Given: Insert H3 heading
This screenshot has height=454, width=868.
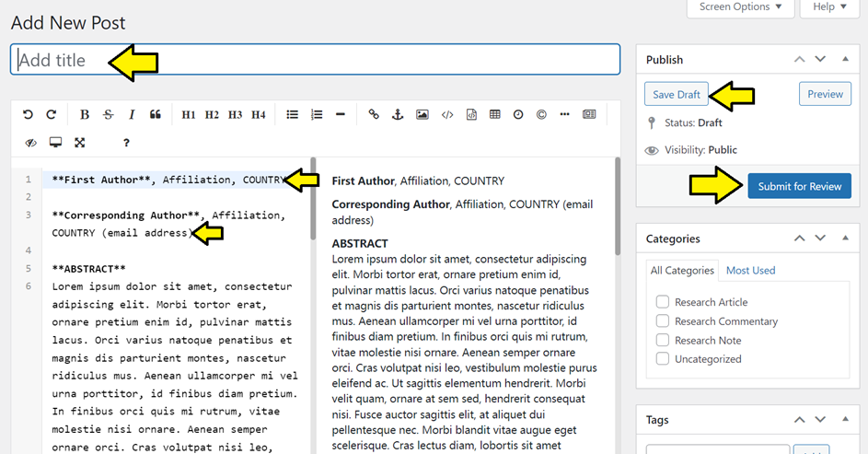Looking at the screenshot, I should coord(235,114).
